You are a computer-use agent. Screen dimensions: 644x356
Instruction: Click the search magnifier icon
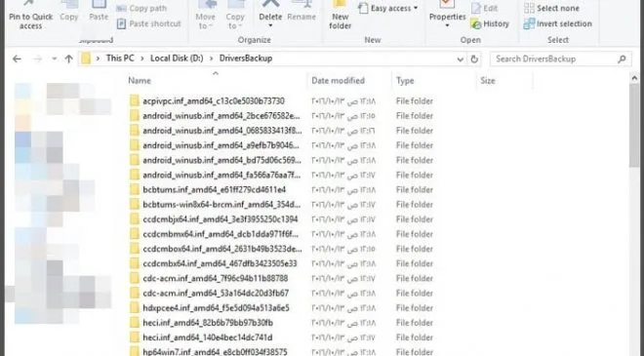tap(622, 59)
